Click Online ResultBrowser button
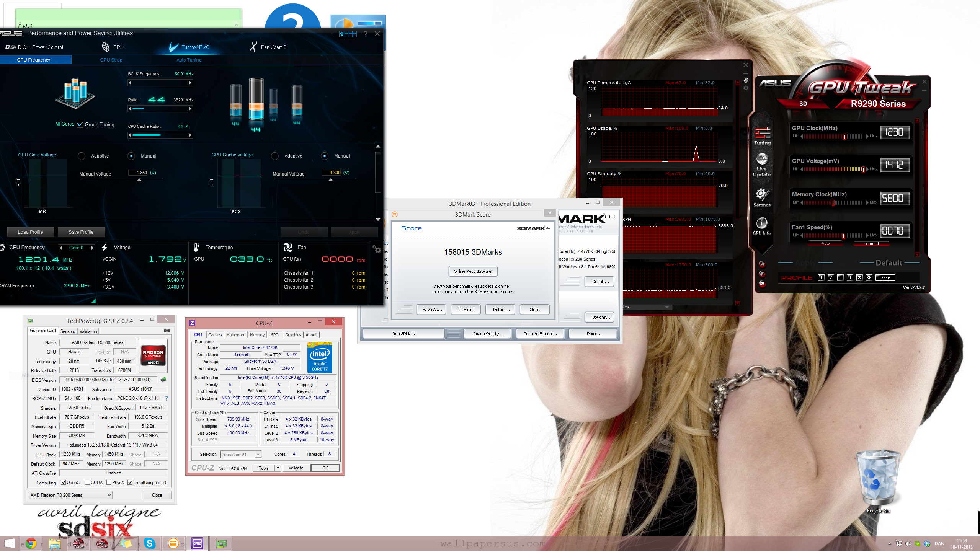This screenshot has height=551, width=980. [x=473, y=271]
